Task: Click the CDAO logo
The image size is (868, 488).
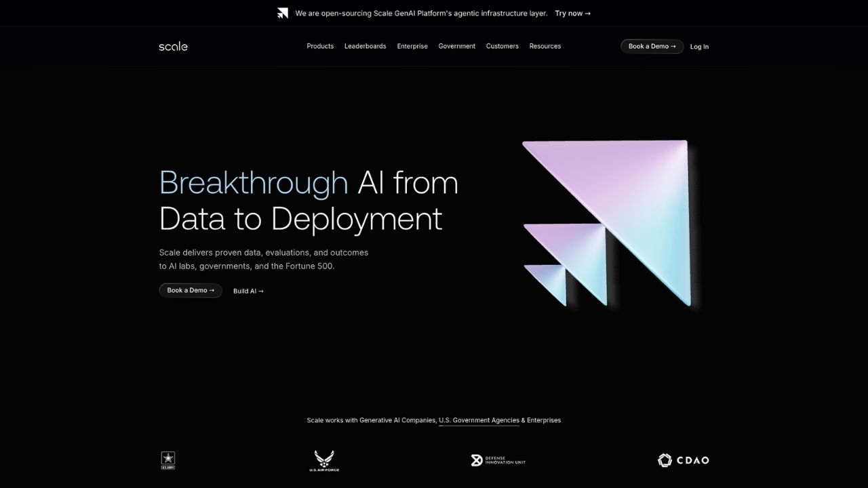Action: [684, 460]
